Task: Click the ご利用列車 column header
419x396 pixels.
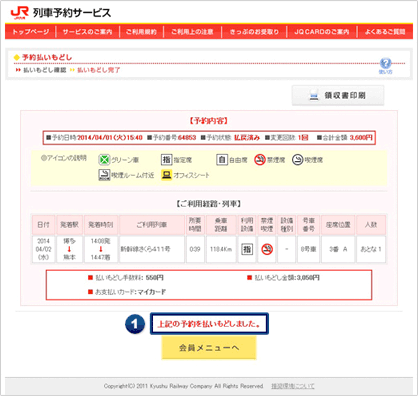Action: 152,225
